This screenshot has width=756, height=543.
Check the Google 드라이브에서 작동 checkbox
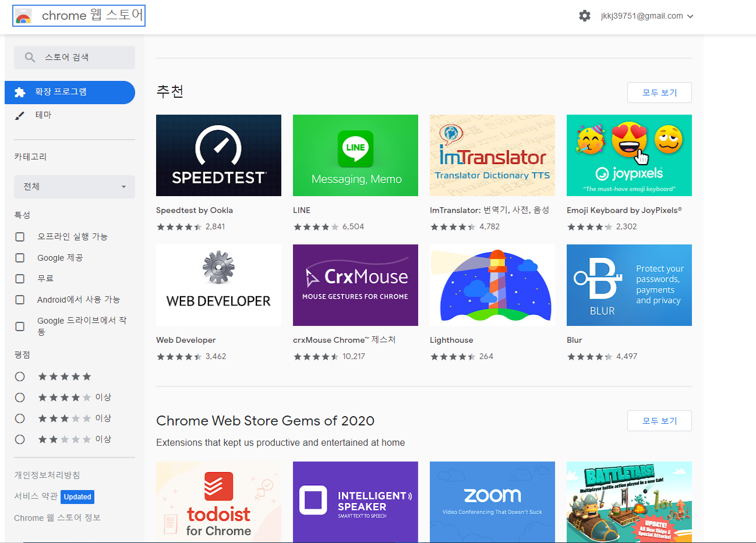click(20, 326)
